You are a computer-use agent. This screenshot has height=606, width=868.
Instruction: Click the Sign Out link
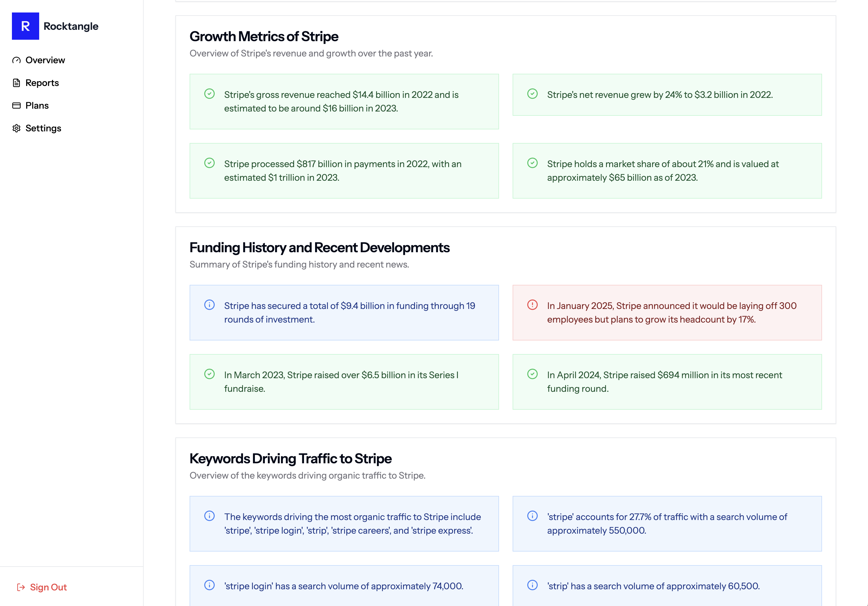[48, 587]
